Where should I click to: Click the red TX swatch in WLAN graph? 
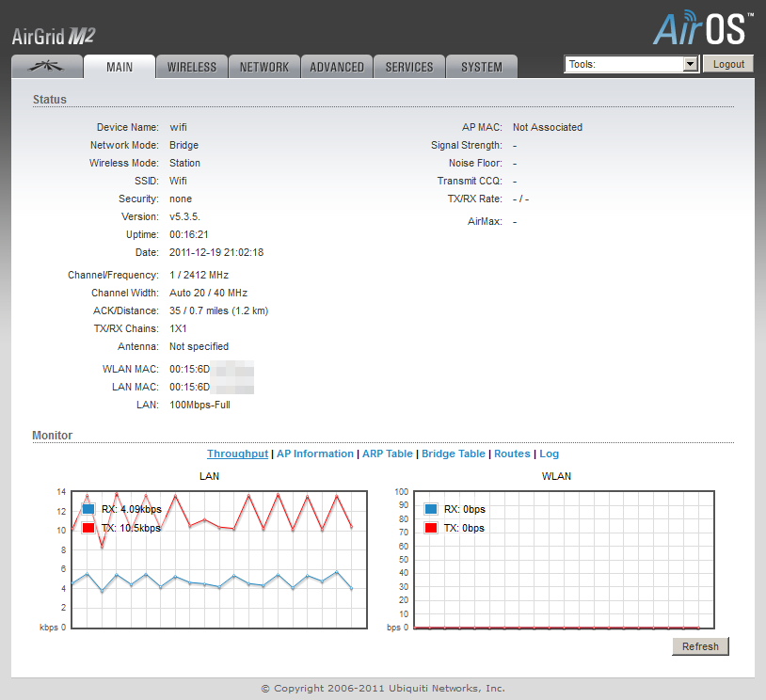[431, 528]
